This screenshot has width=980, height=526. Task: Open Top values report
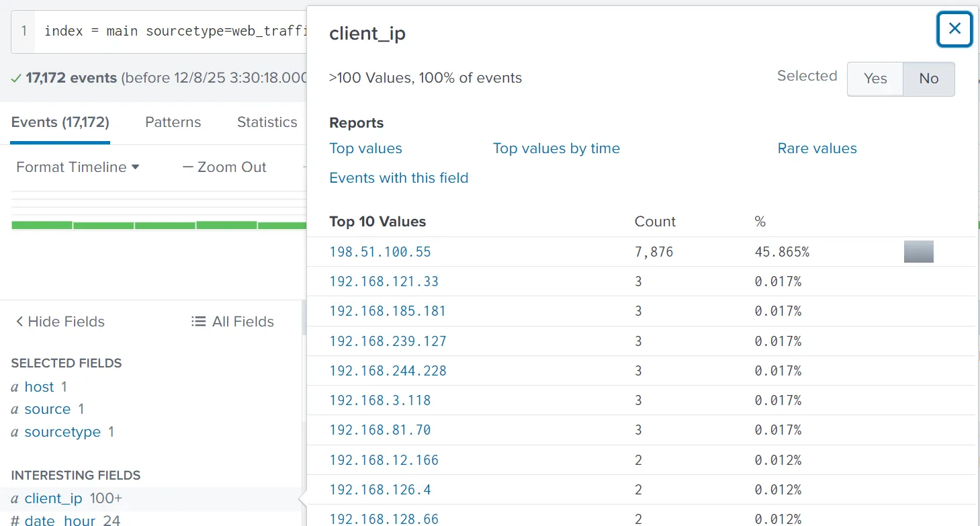point(365,148)
